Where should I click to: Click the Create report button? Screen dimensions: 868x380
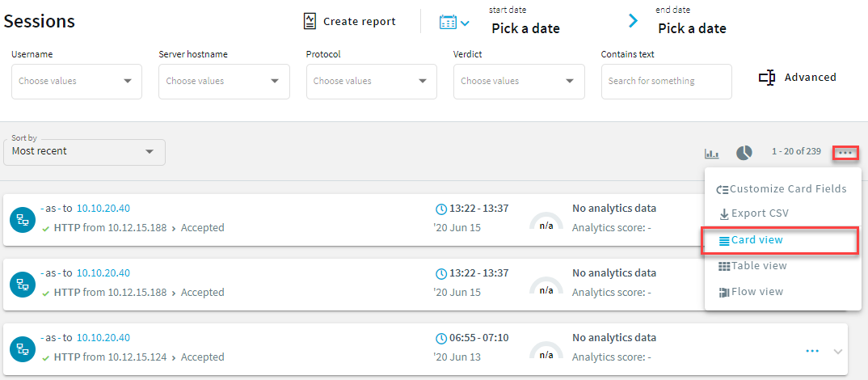click(349, 21)
